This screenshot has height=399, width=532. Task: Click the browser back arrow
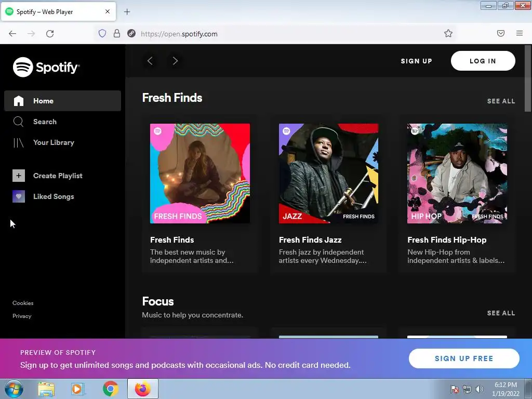(12, 34)
